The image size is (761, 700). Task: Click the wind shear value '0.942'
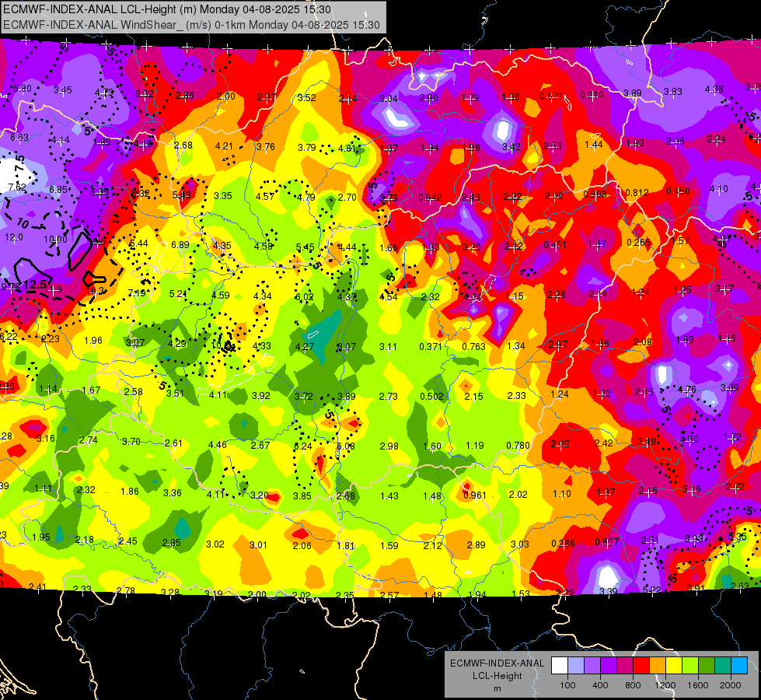click(430, 198)
